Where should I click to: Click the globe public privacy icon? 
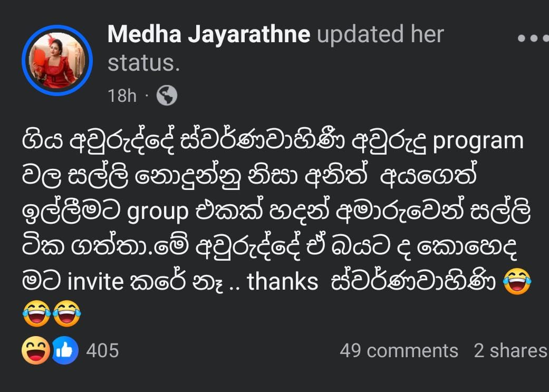click(x=167, y=95)
